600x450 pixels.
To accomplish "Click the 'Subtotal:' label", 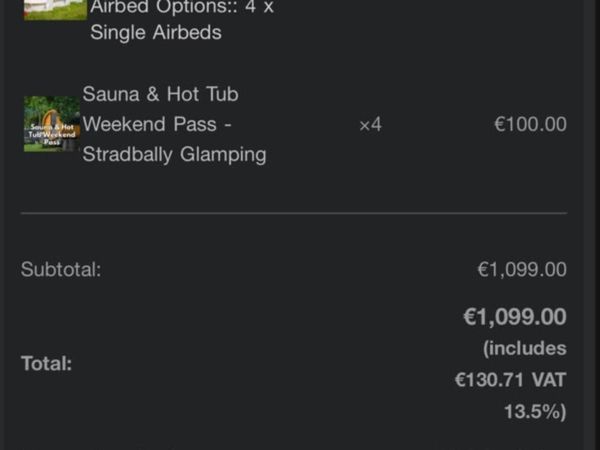I will point(61,269).
